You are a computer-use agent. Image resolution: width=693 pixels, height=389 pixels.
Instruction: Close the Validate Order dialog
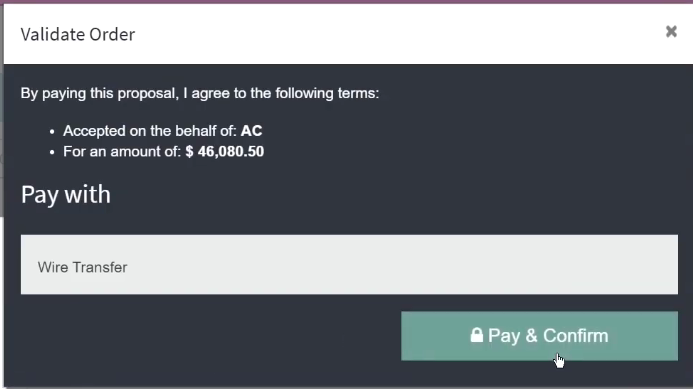pyautogui.click(x=671, y=31)
